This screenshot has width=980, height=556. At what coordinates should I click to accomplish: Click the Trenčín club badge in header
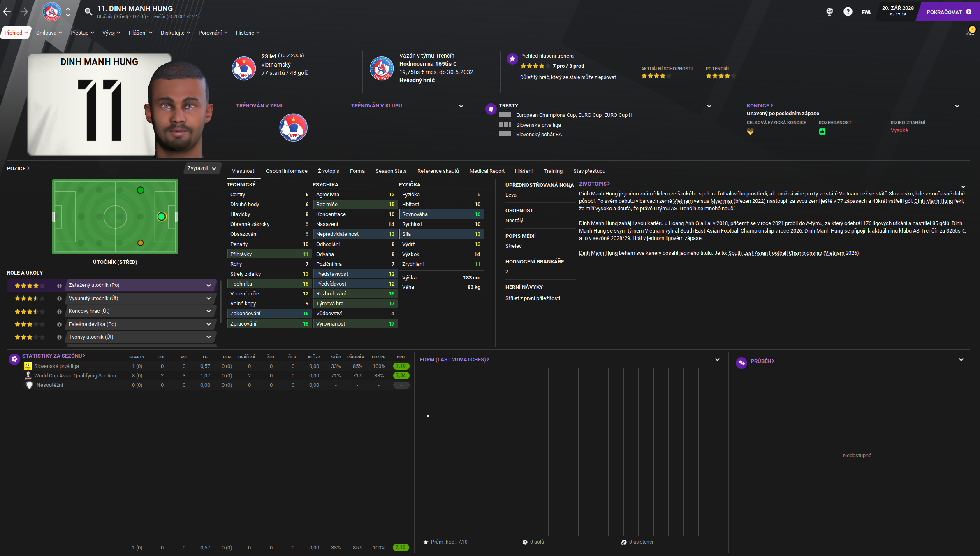coord(52,12)
